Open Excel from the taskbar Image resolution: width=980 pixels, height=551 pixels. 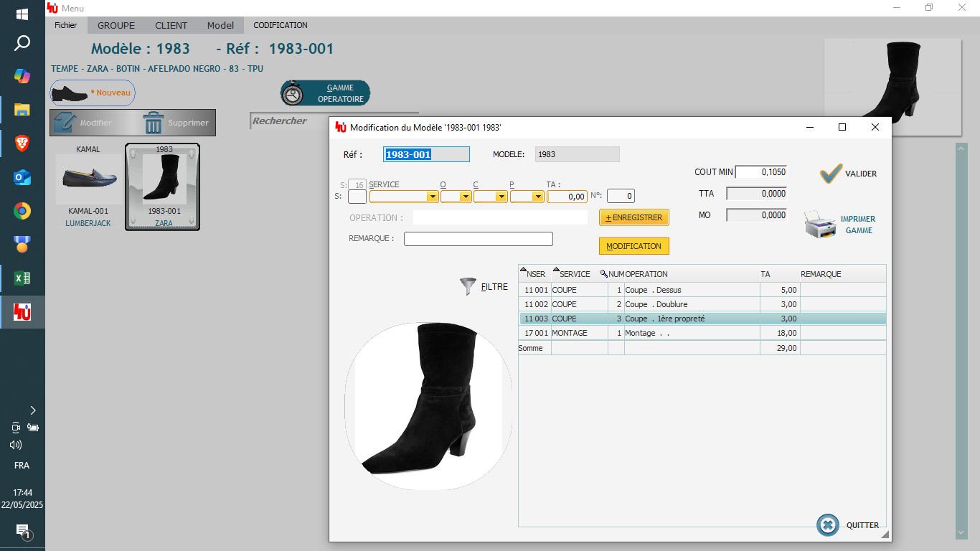pos(22,278)
